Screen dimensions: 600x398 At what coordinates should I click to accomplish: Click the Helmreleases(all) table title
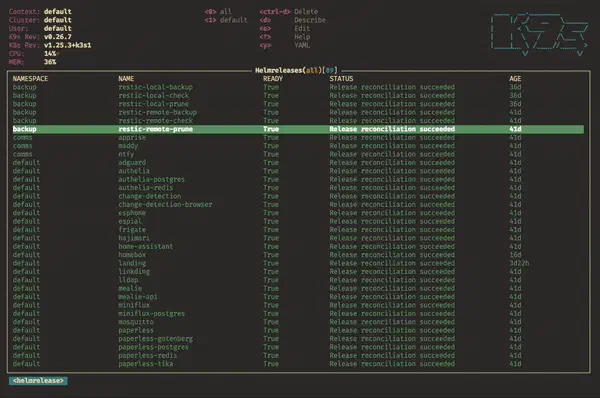pos(297,70)
